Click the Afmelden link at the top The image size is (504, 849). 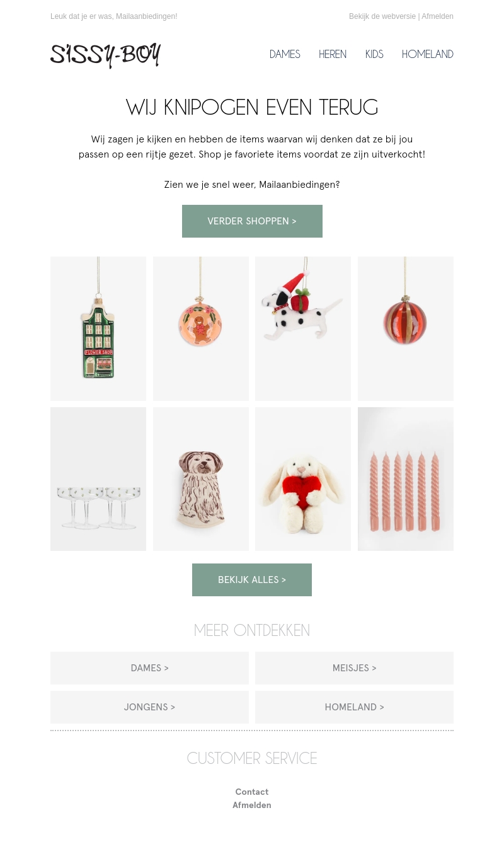click(x=437, y=16)
